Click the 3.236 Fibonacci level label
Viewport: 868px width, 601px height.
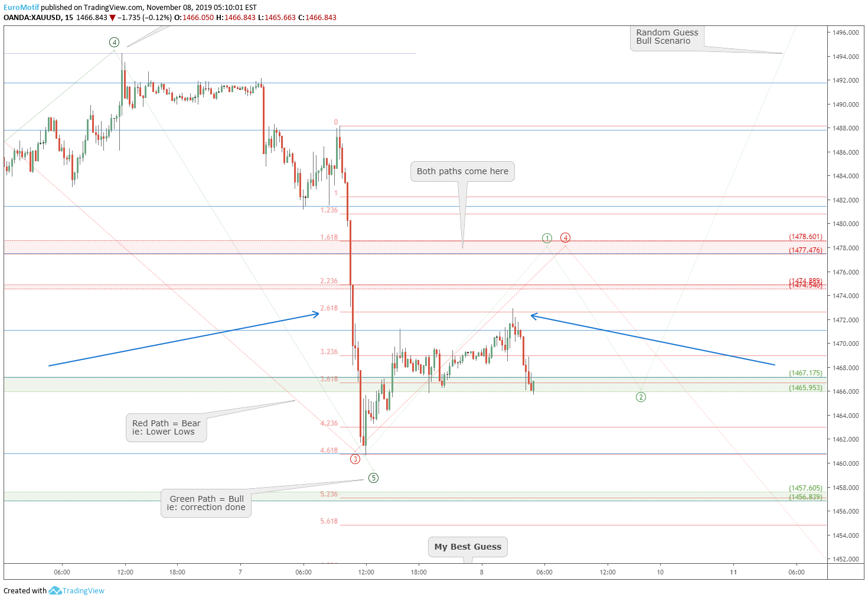point(329,352)
